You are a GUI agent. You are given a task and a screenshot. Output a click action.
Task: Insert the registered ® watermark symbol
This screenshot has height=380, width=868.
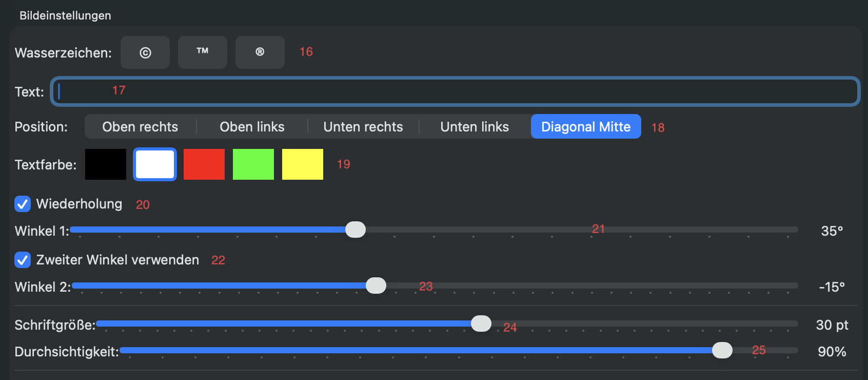pyautogui.click(x=260, y=52)
